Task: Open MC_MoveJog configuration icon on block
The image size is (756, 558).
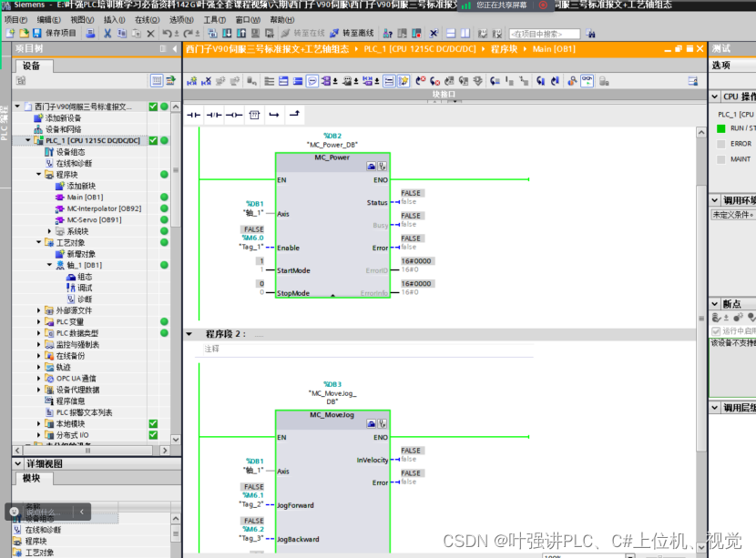Action: 371,423
